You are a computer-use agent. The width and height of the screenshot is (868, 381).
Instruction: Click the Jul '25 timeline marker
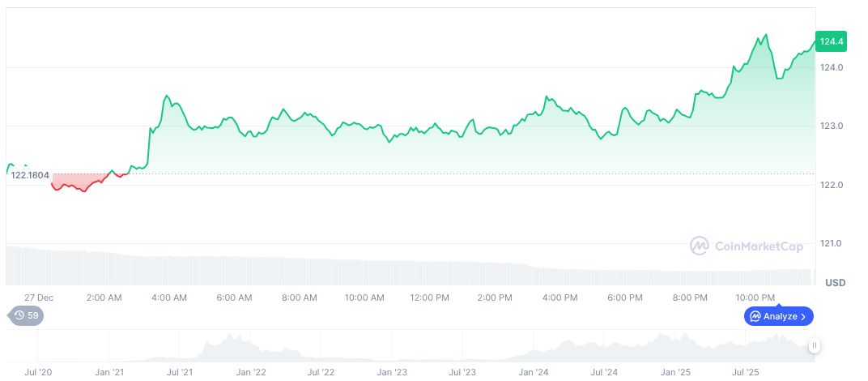point(746,372)
